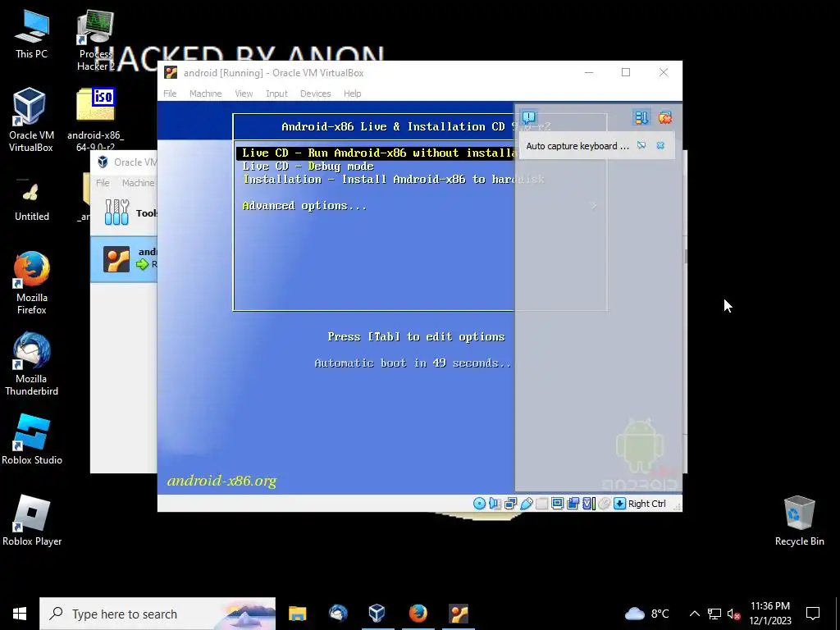840x630 pixels.
Task: Click the USB devices status icon
Action: pos(526,504)
